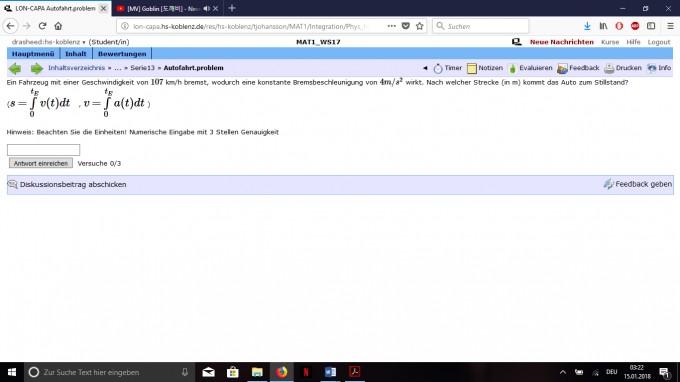
Task: Expand the drasheed user dropdown
Action: point(49,42)
